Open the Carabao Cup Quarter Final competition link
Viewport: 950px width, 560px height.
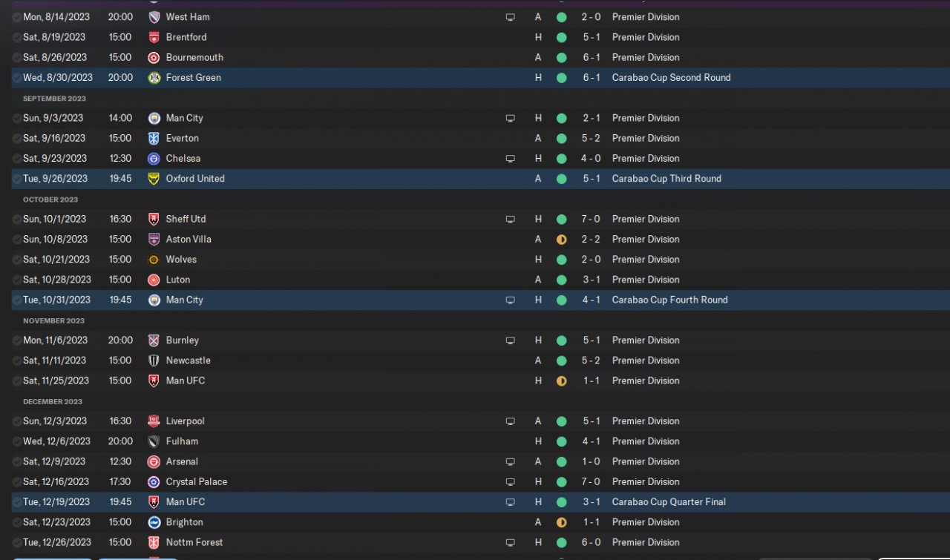669,502
